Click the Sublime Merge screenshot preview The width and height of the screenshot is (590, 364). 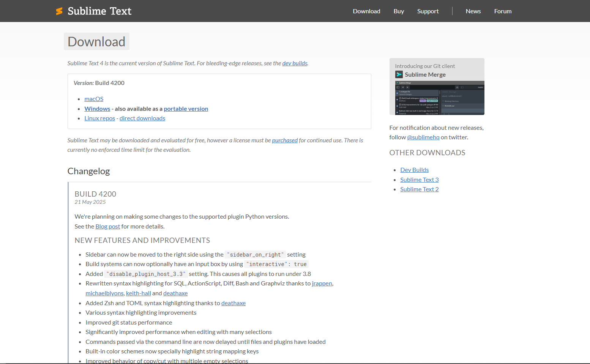pyautogui.click(x=437, y=98)
